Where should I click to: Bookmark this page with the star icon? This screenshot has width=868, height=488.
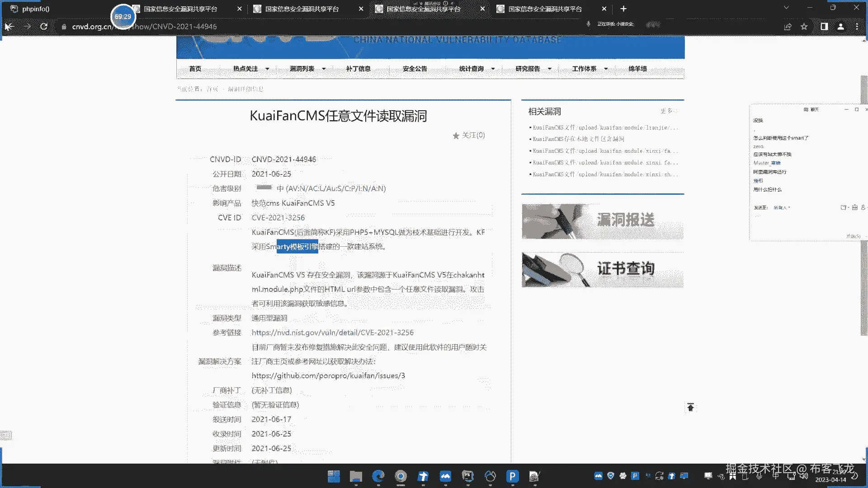[804, 27]
